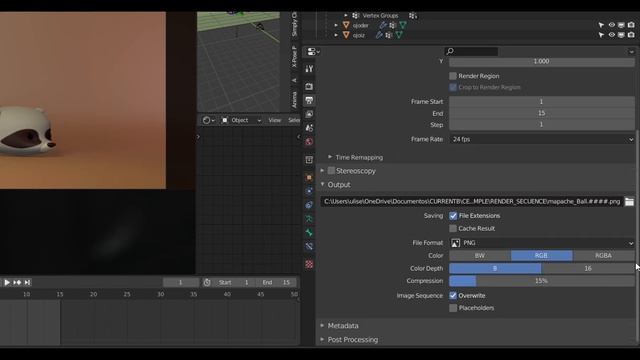Open the Tool properties tab
This screenshot has width=640, height=360.
309,69
